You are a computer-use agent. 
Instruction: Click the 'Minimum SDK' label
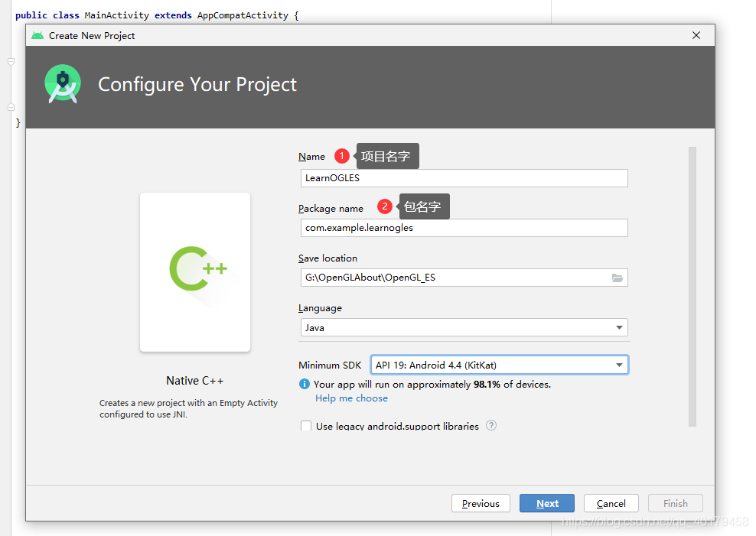[330, 365]
